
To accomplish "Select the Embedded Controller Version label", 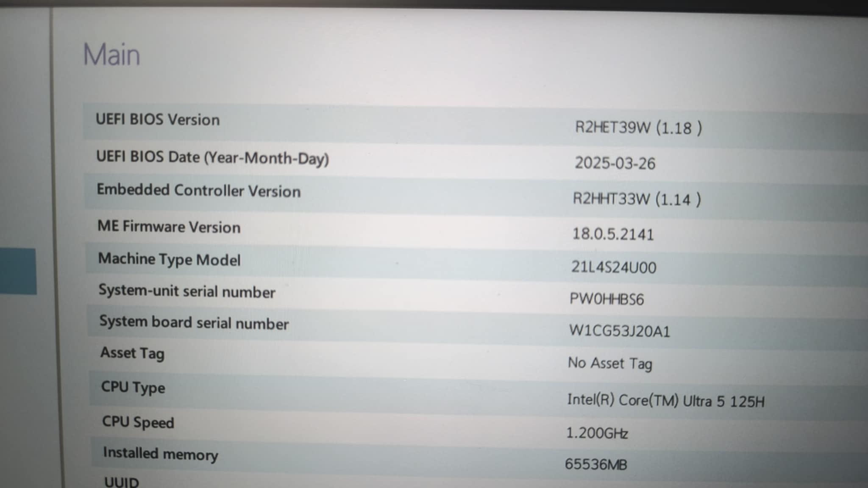I will [199, 190].
